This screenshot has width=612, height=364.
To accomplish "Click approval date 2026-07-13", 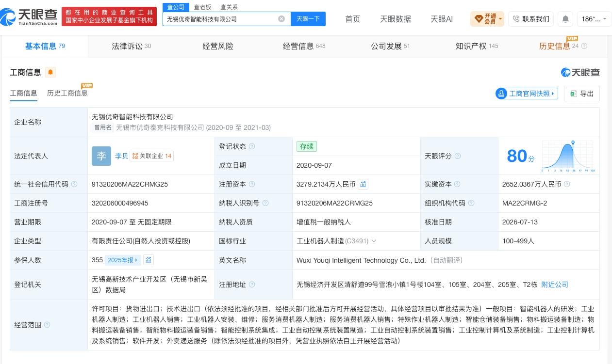I will tap(520, 222).
